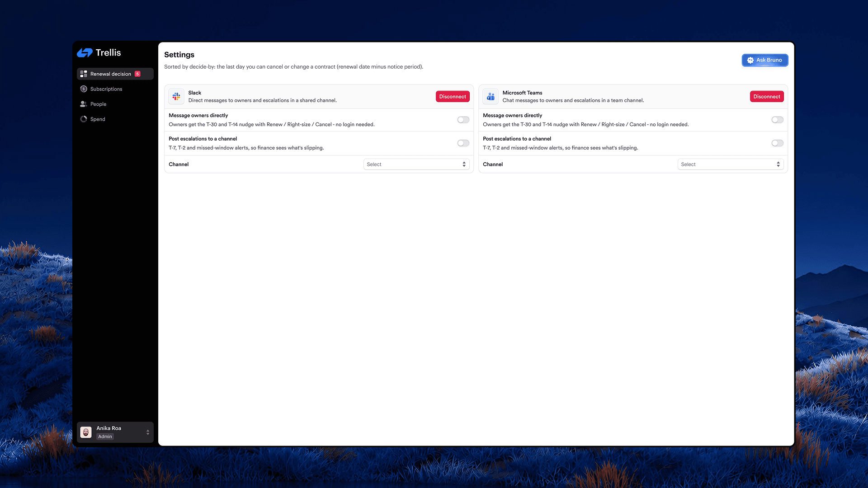Turn on Teams Message owners directly toggle
Screen dimensions: 868x488
click(777, 120)
